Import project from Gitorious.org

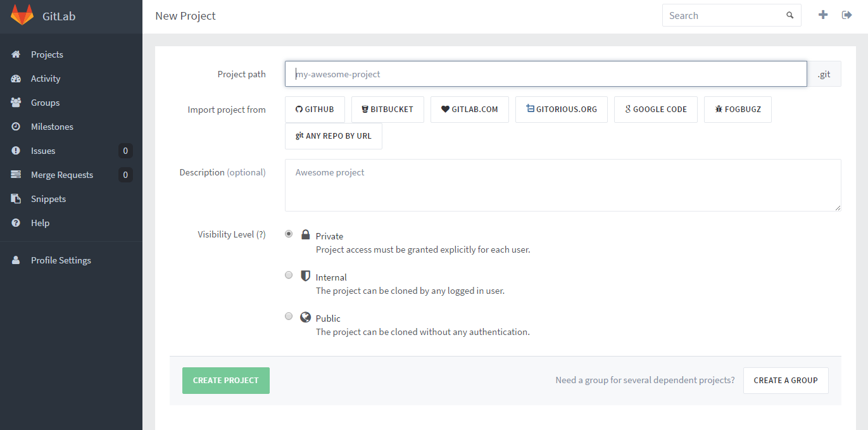click(x=562, y=110)
